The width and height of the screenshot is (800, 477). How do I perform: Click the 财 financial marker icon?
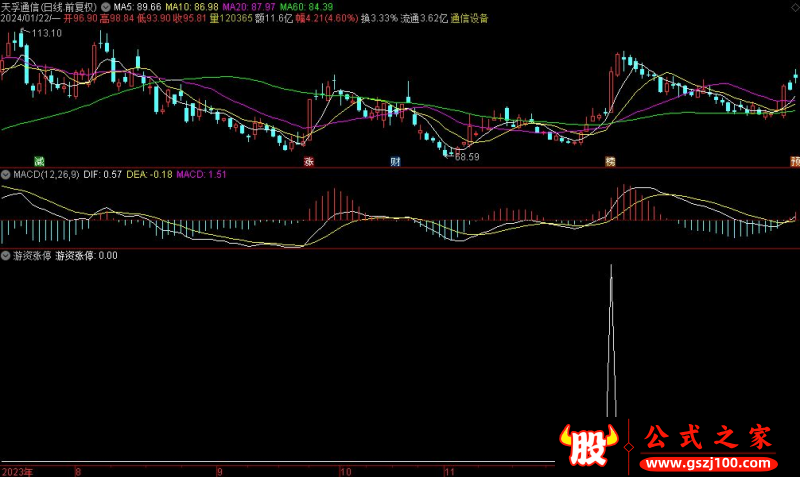395,161
